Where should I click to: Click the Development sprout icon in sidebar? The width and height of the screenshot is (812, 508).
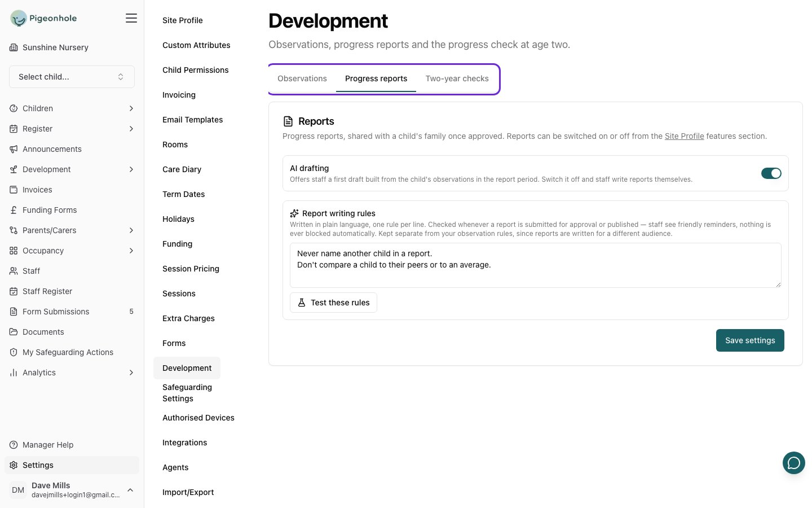click(x=14, y=169)
